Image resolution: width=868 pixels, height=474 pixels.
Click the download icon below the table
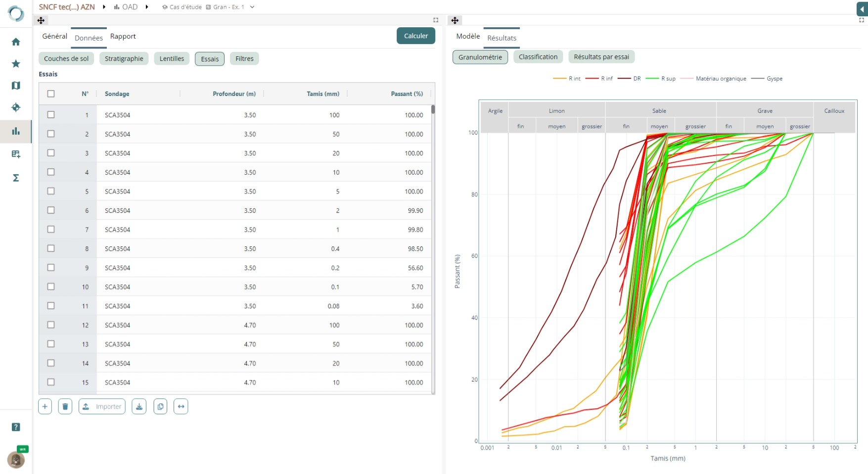point(139,406)
